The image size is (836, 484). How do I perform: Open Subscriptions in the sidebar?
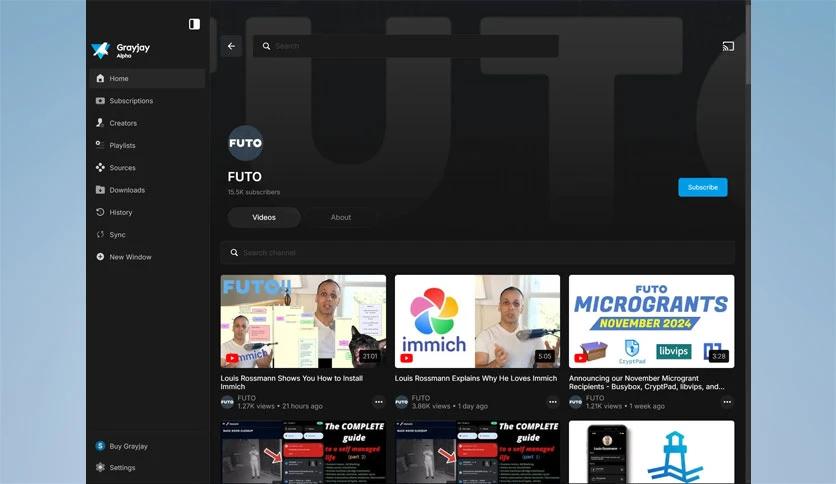(131, 101)
